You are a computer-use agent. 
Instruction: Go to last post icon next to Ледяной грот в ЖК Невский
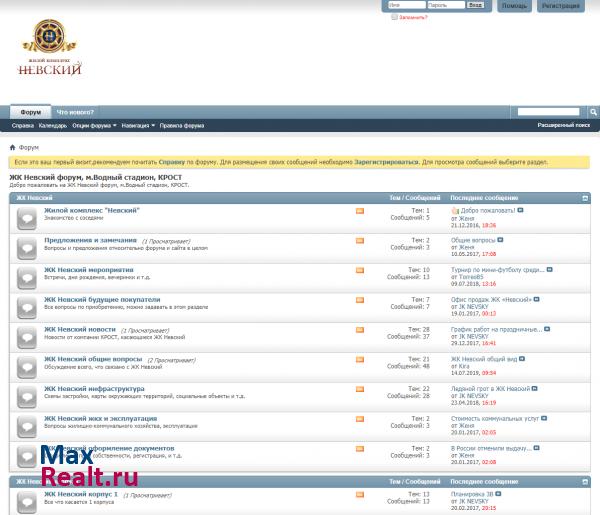pyautogui.click(x=535, y=388)
